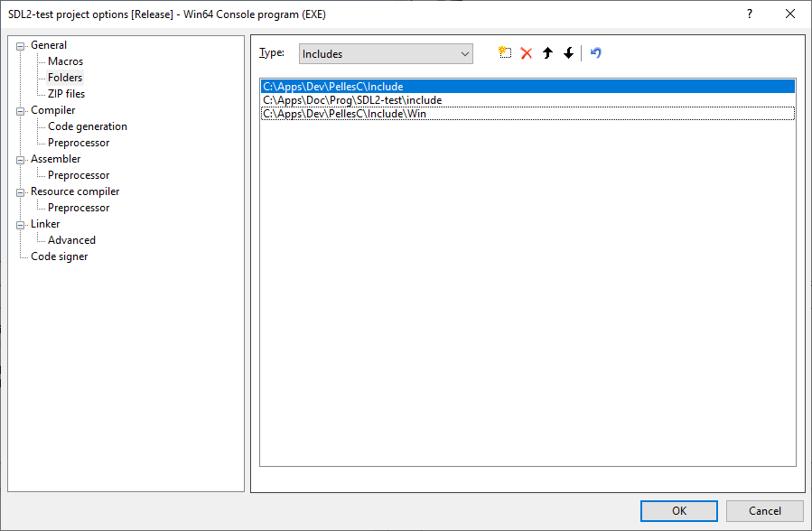The height and width of the screenshot is (531, 812).
Task: Select Resource compiler in tree
Action: (75, 191)
